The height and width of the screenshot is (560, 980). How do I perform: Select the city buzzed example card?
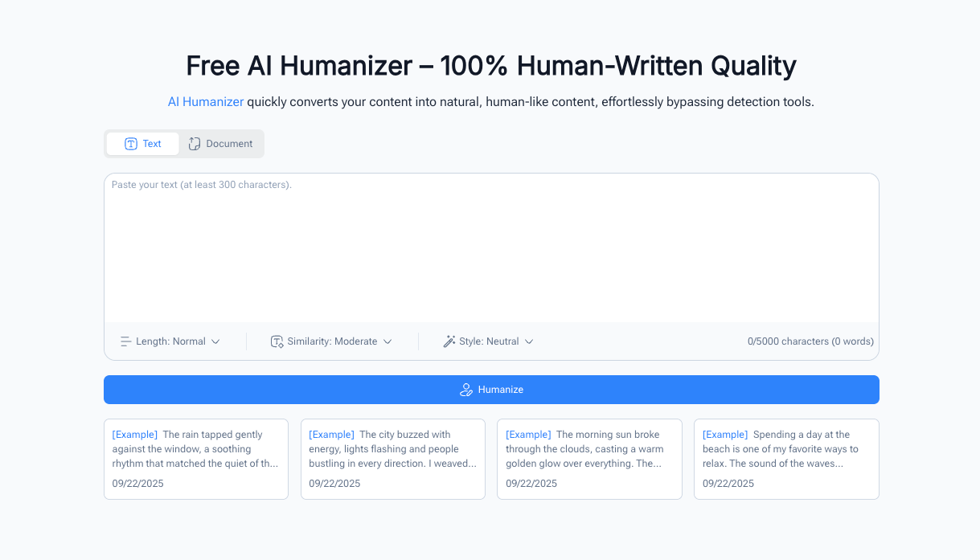click(393, 459)
